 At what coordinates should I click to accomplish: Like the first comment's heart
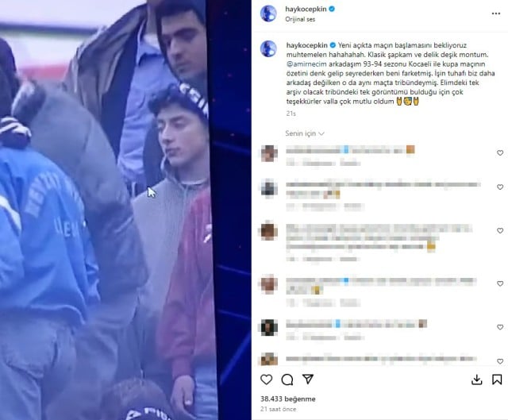[x=500, y=153]
